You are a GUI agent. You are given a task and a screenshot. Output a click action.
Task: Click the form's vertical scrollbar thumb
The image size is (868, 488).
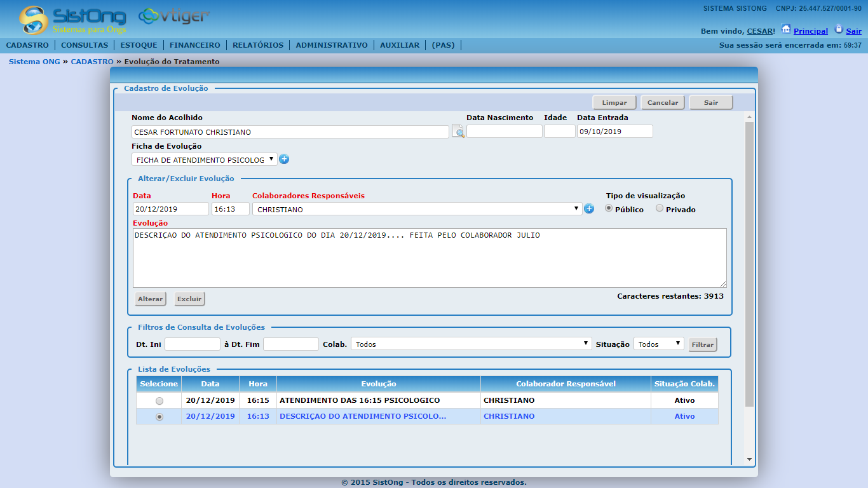click(x=749, y=264)
